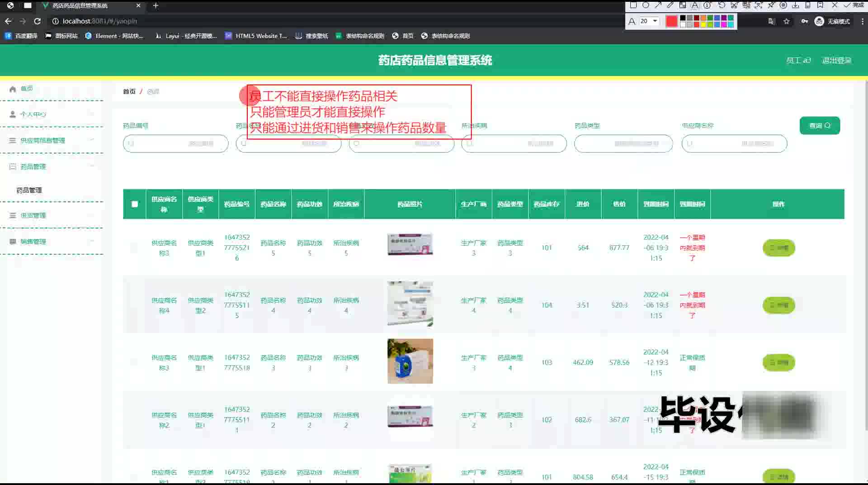Bookmark this page with star icon
The image size is (868, 485).
[787, 21]
